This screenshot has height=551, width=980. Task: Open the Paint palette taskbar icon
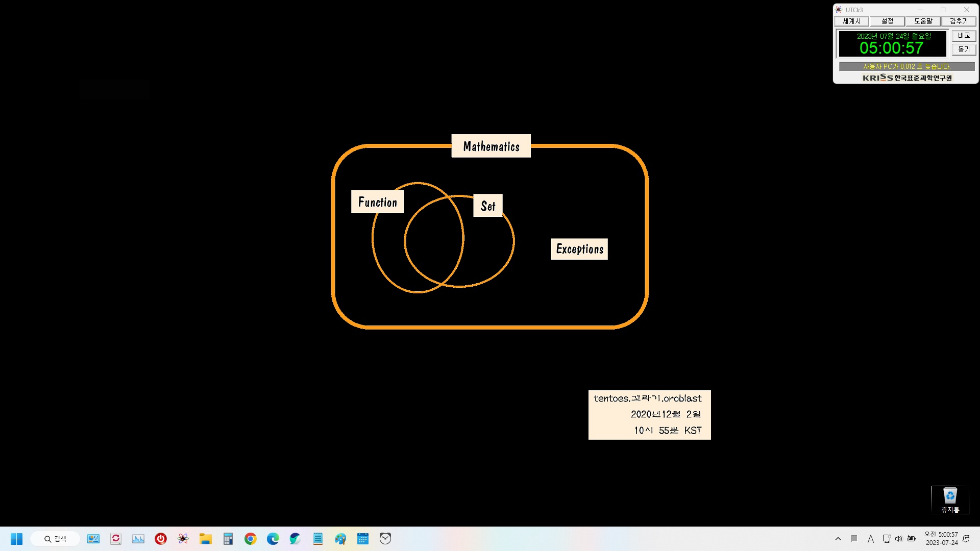[340, 539]
